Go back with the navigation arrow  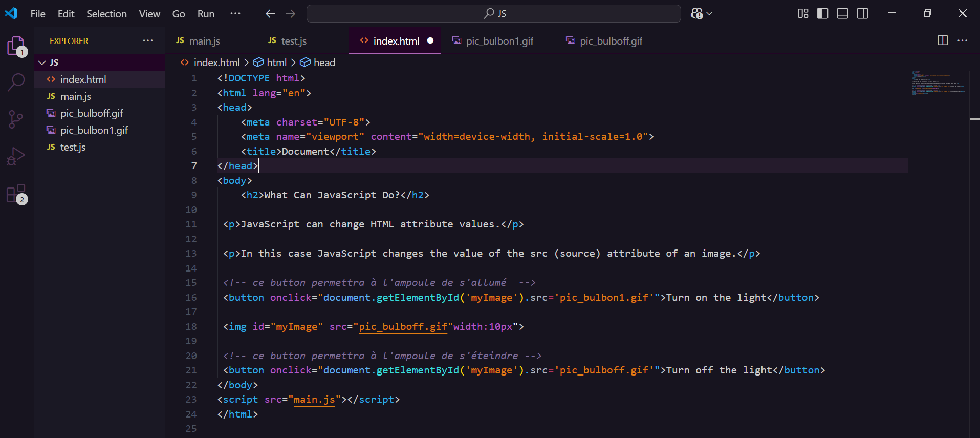270,14
